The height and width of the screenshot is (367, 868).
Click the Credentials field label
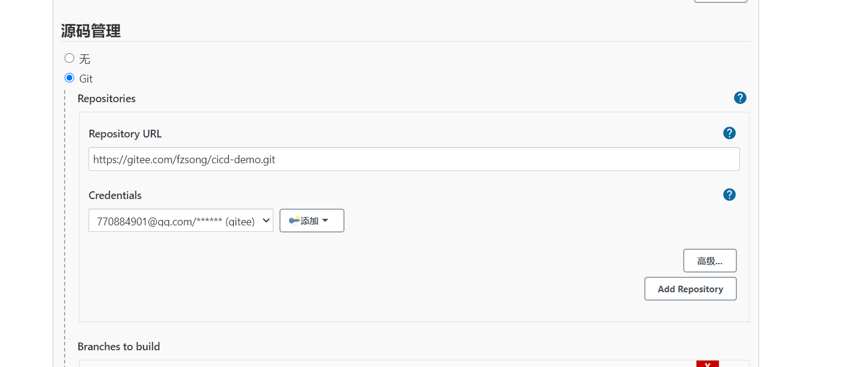tap(115, 195)
